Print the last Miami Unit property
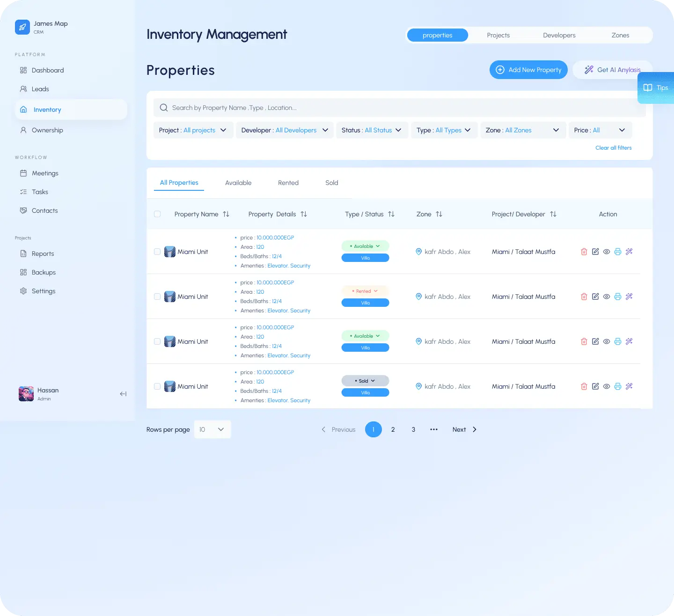Image resolution: width=674 pixels, height=616 pixels. click(617, 386)
